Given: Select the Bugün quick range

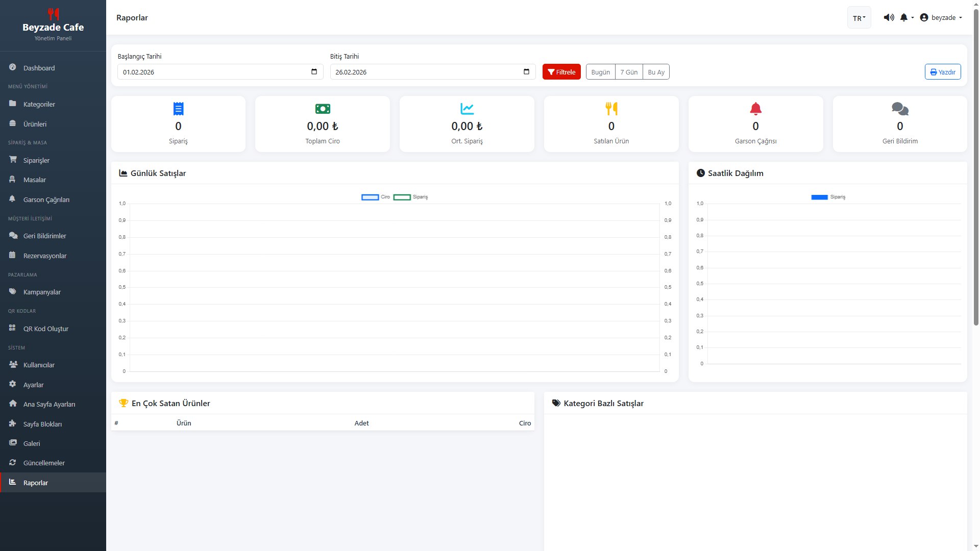Looking at the screenshot, I should (600, 72).
